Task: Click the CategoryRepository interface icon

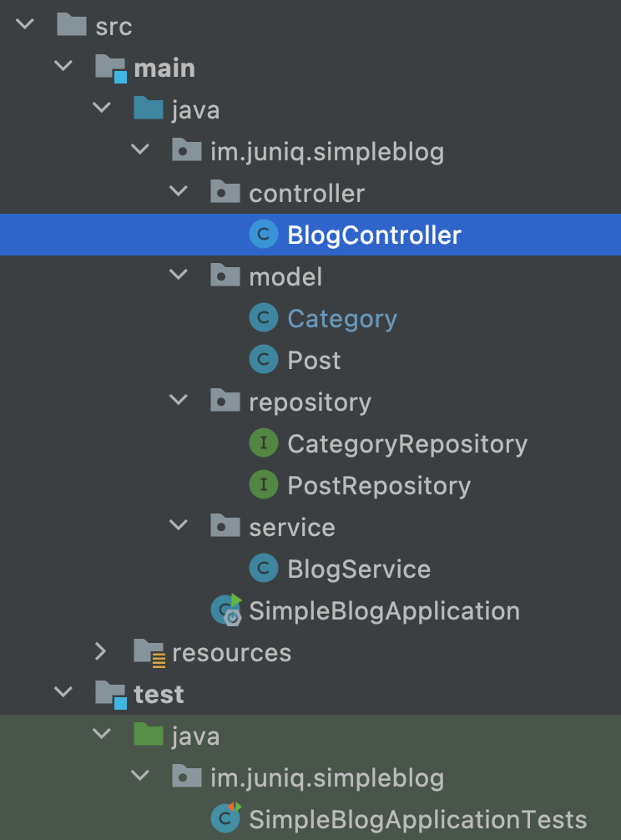Action: pyautogui.click(x=264, y=443)
